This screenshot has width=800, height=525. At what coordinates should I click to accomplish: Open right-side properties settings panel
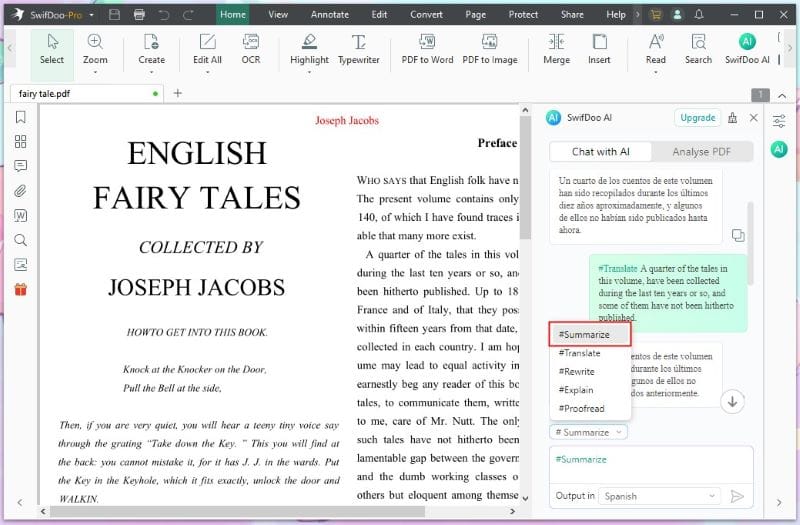(779, 121)
